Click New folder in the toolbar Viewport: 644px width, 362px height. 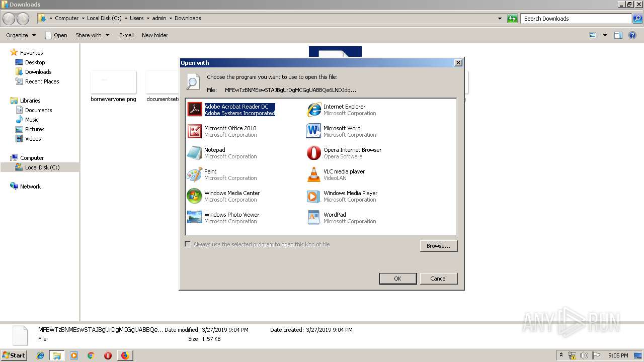[x=155, y=35]
